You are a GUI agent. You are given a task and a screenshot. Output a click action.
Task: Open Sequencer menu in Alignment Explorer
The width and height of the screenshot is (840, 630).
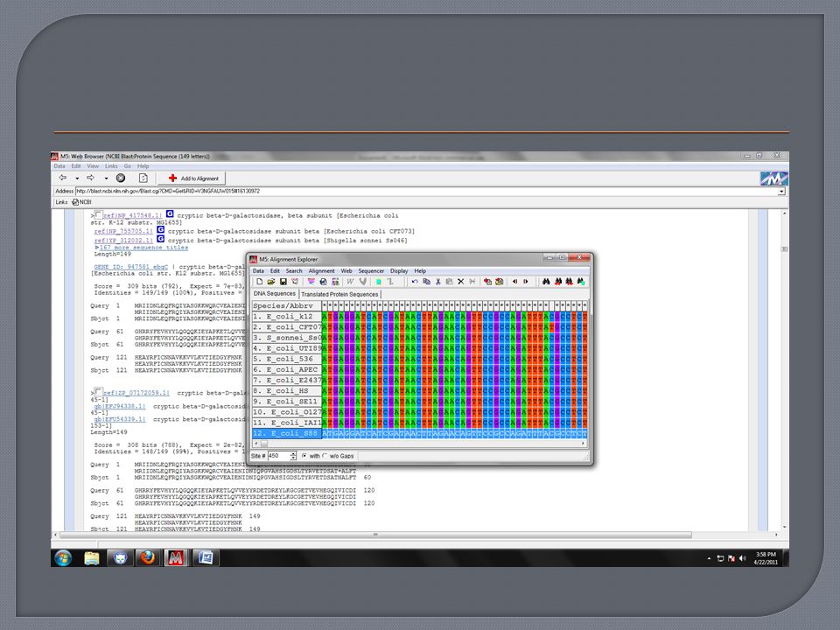click(371, 271)
